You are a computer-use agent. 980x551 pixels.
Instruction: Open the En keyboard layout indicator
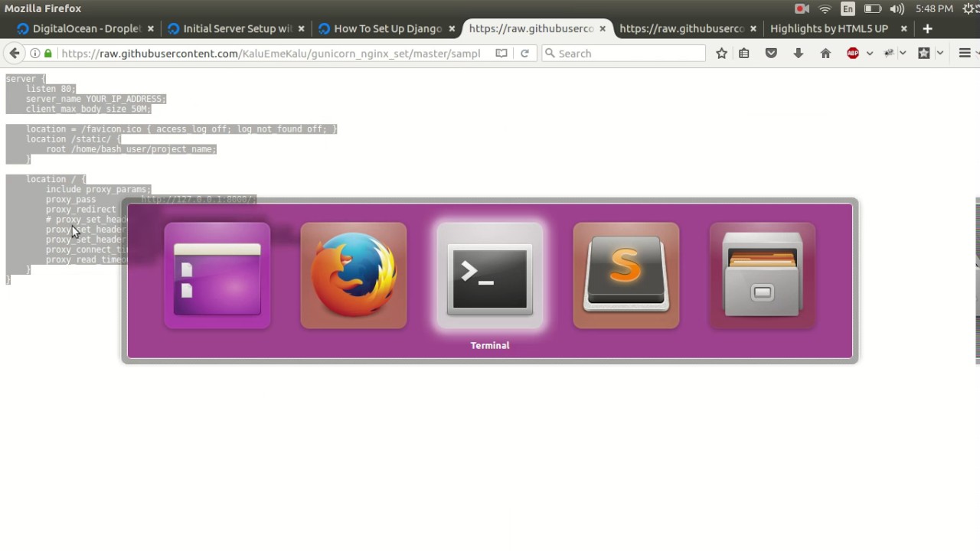pos(848,8)
